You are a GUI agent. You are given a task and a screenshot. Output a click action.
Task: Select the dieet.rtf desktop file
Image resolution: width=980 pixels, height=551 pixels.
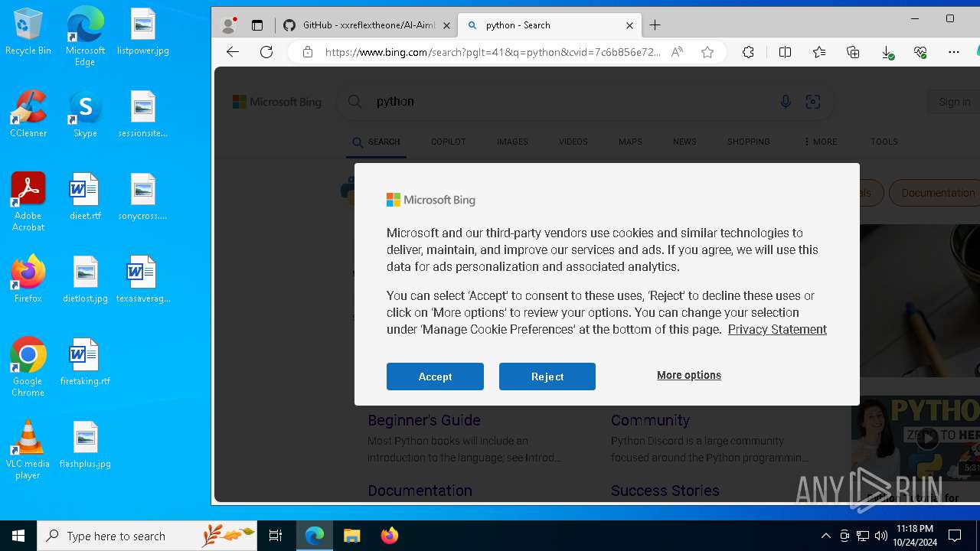tap(85, 197)
